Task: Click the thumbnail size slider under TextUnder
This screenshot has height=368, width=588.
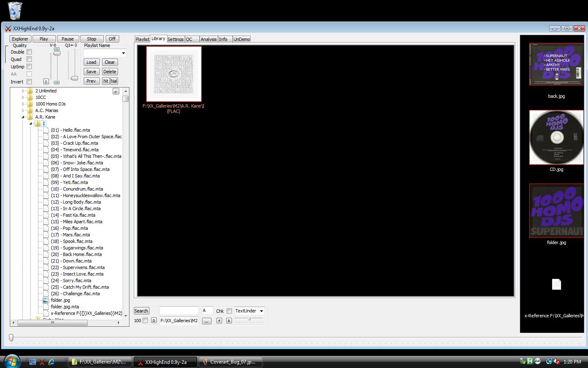Action: pyautogui.click(x=249, y=319)
